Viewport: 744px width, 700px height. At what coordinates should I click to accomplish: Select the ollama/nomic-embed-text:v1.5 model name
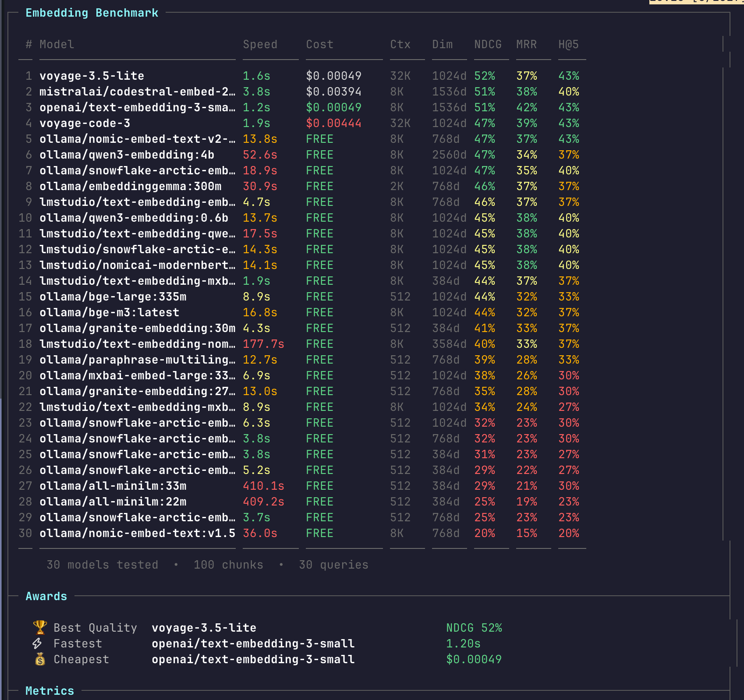coord(138,533)
